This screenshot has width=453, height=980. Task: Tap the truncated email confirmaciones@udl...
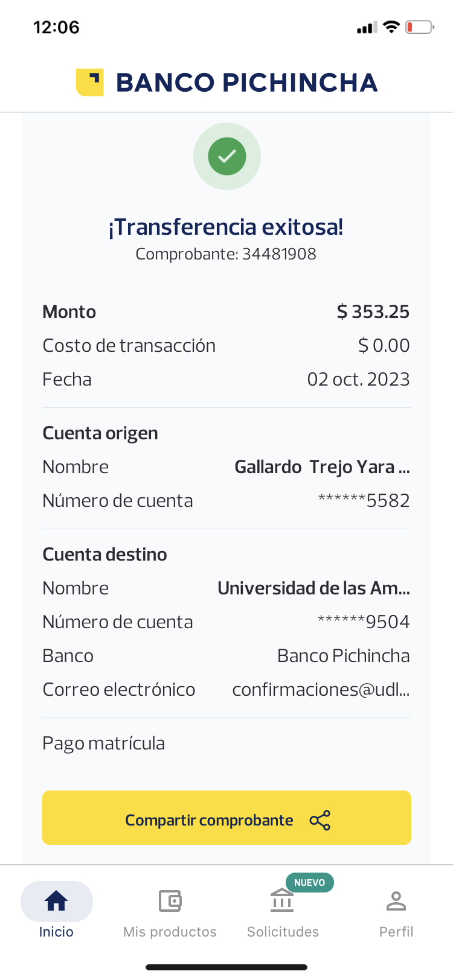point(321,690)
